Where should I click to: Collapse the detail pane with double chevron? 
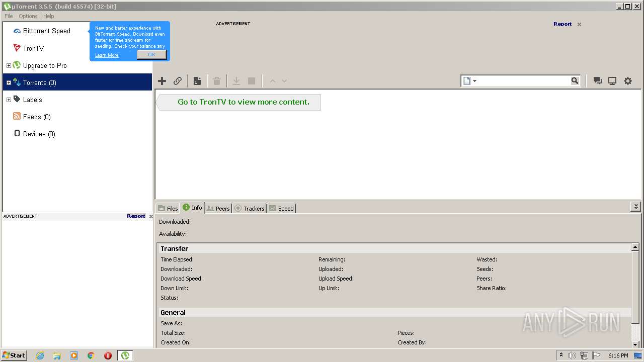[635, 207]
